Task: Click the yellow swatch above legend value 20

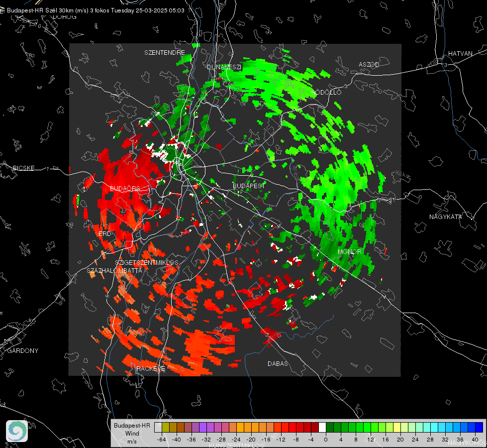Action: [x=397, y=427]
